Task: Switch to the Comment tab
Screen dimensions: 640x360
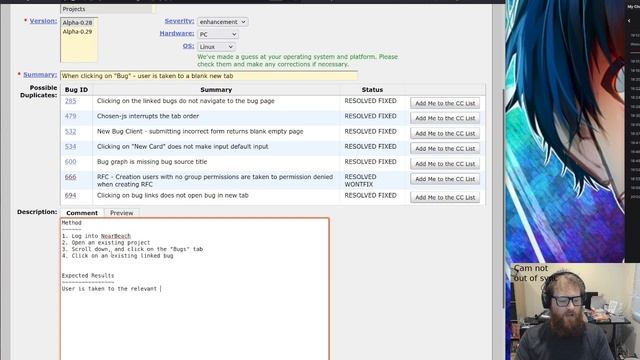Action: pos(82,213)
